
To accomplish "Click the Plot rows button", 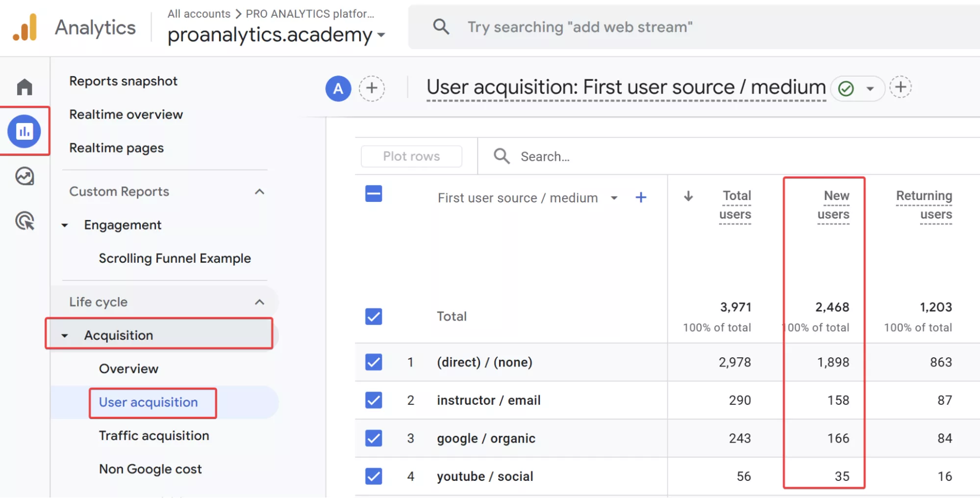I will coord(411,156).
